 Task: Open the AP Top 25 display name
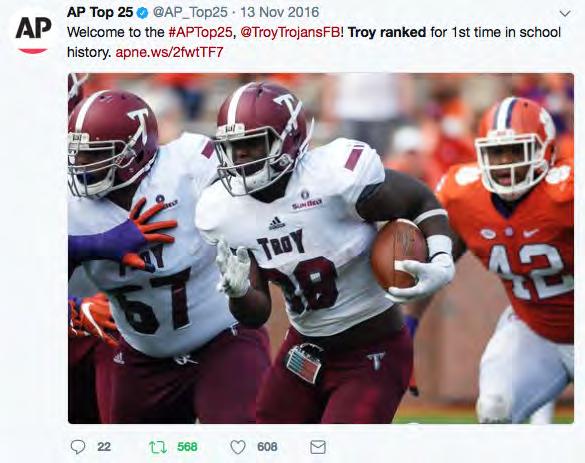(100, 12)
